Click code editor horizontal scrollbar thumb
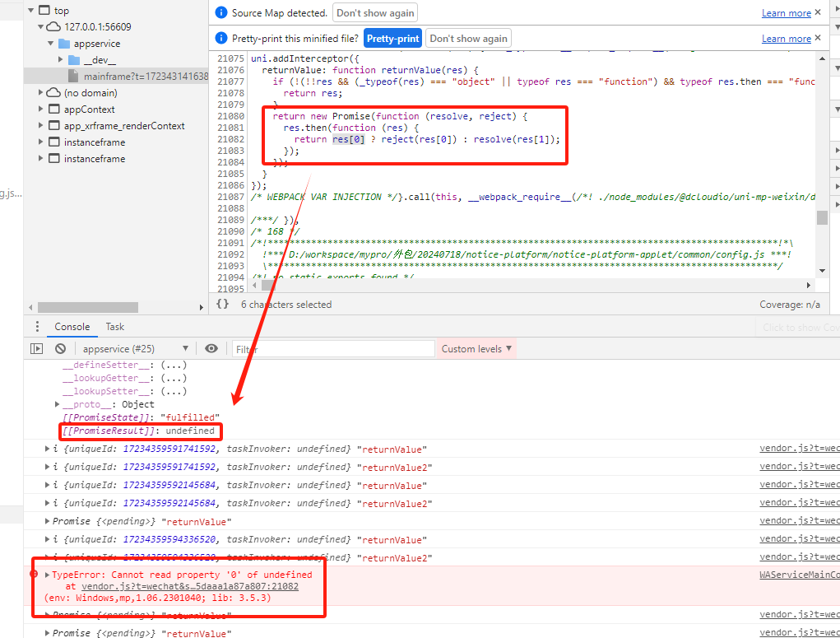Image resolution: width=840 pixels, height=638 pixels. [268, 285]
